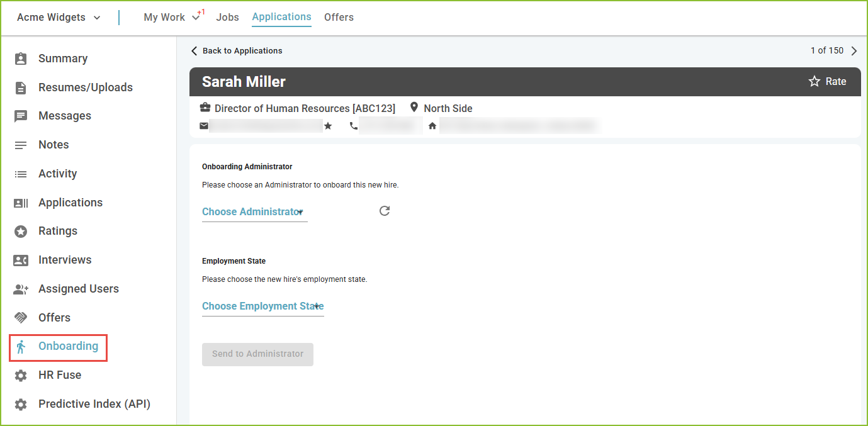Expand the My Work menu
868x426 pixels.
tap(171, 18)
